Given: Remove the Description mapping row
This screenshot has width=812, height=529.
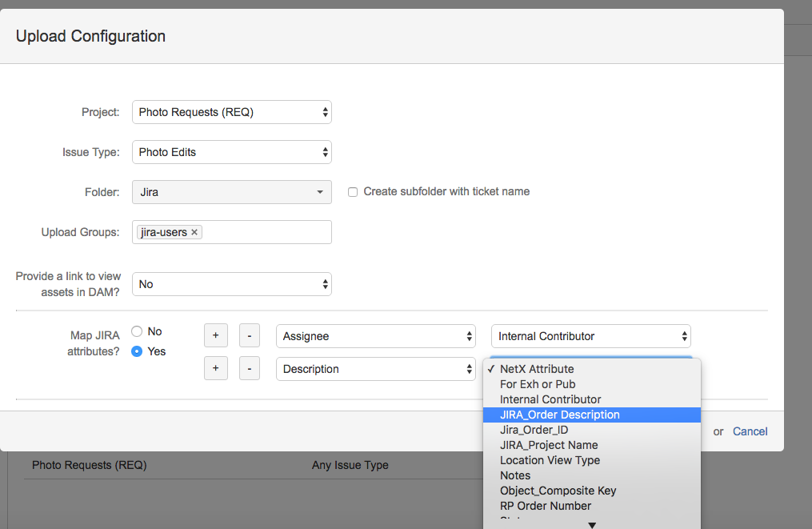Looking at the screenshot, I should (249, 368).
